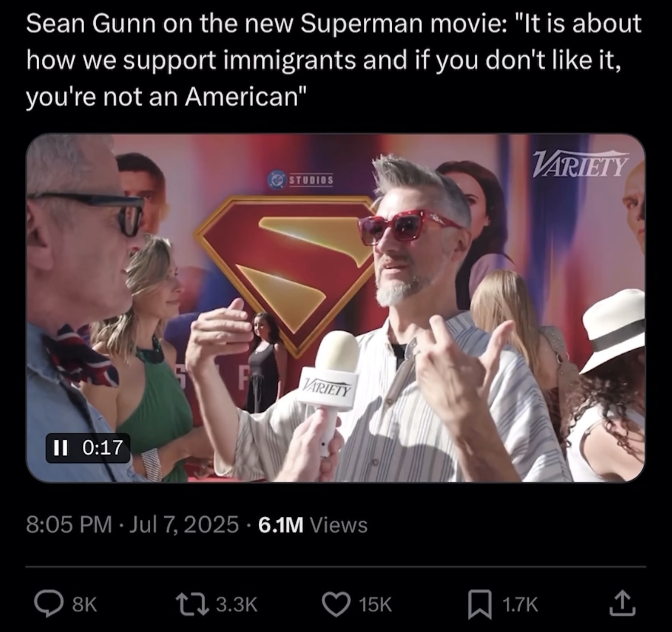Click the reply speech bubble icon
The height and width of the screenshot is (632, 672).
[x=48, y=604]
